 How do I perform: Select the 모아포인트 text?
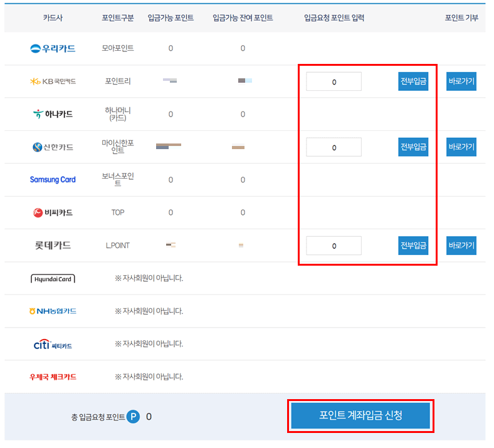(117, 48)
